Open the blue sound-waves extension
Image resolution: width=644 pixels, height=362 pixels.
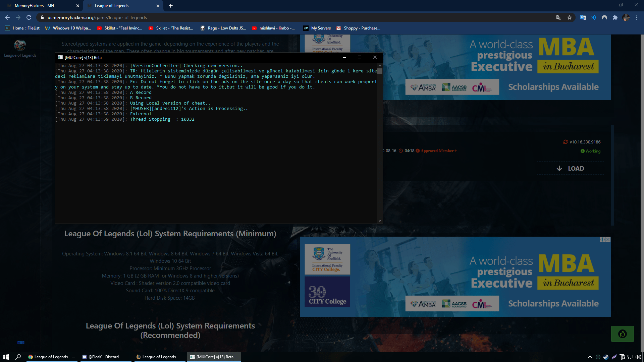coord(594,17)
